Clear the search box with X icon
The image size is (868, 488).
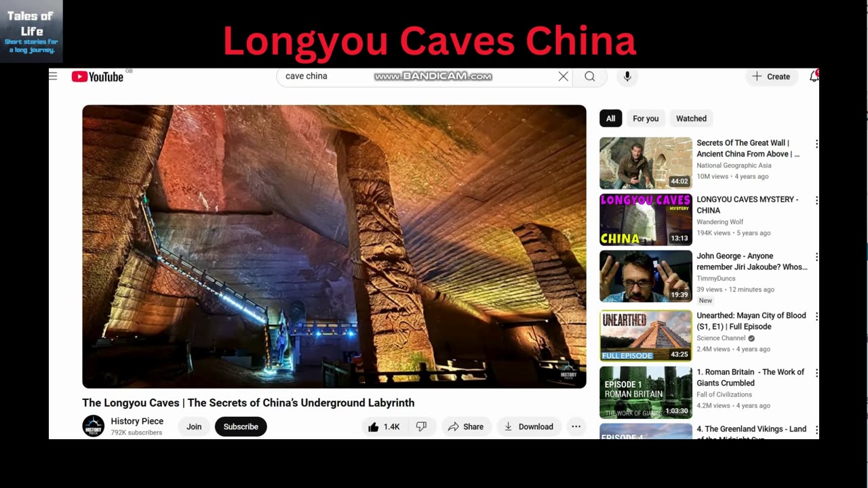click(564, 77)
